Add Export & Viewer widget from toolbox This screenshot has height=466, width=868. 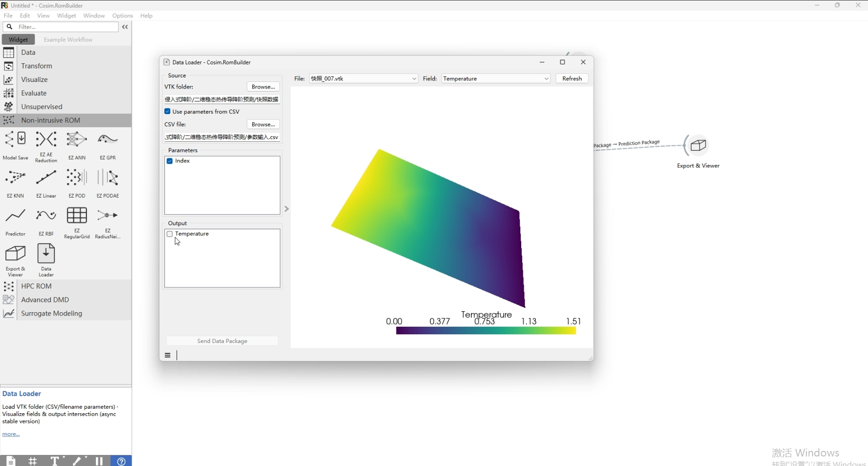[x=16, y=260]
